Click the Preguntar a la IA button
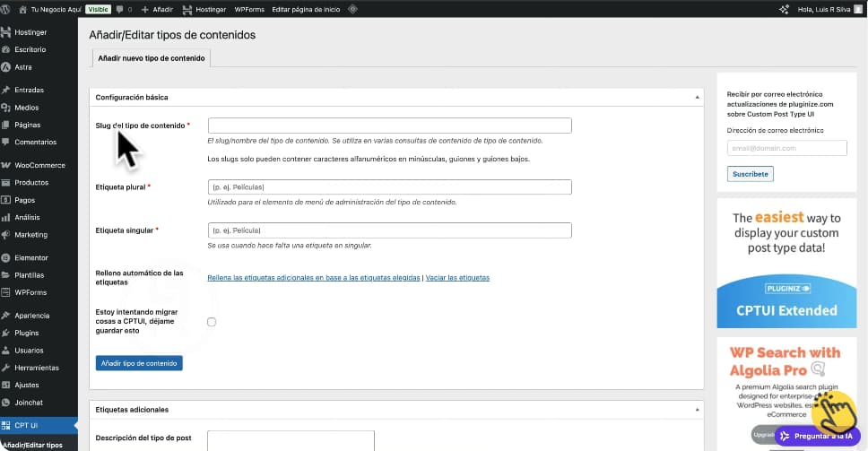This screenshot has height=451, width=868. tap(818, 436)
